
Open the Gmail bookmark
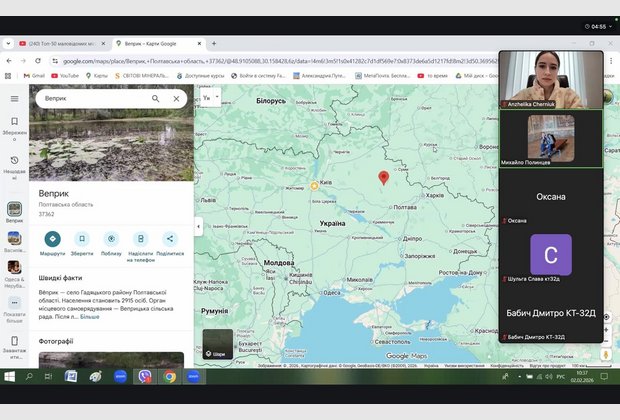point(33,75)
